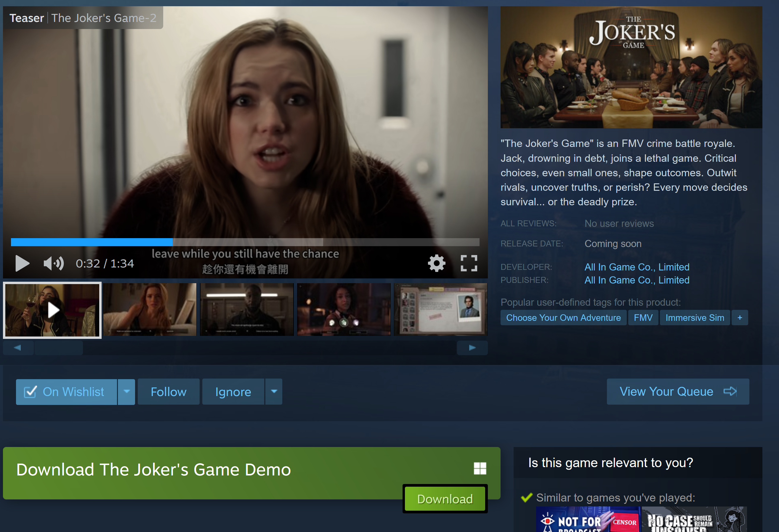Click 'Popular user-defined tags for this product' label
Image resolution: width=779 pixels, height=532 pixels.
pyautogui.click(x=591, y=302)
